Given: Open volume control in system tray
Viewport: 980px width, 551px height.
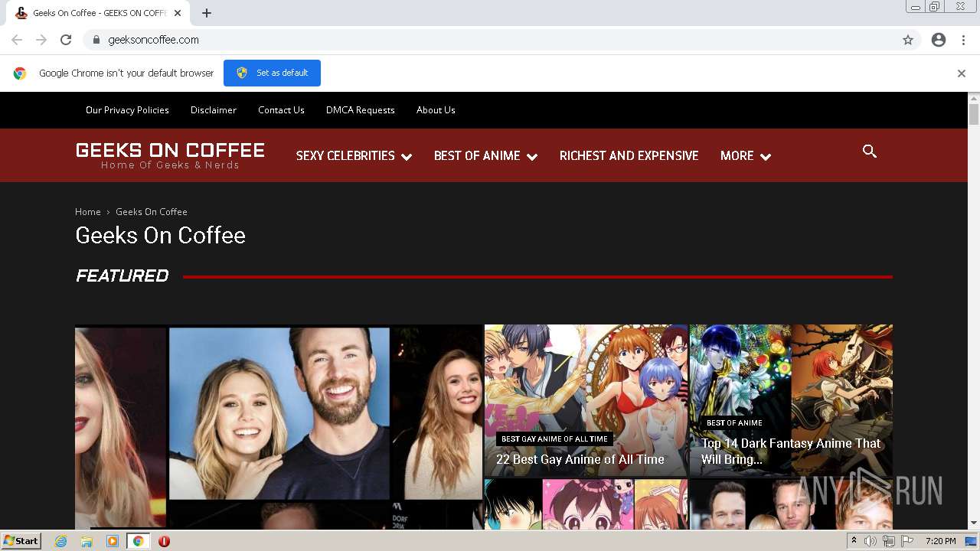Looking at the screenshot, I should pos(871,541).
